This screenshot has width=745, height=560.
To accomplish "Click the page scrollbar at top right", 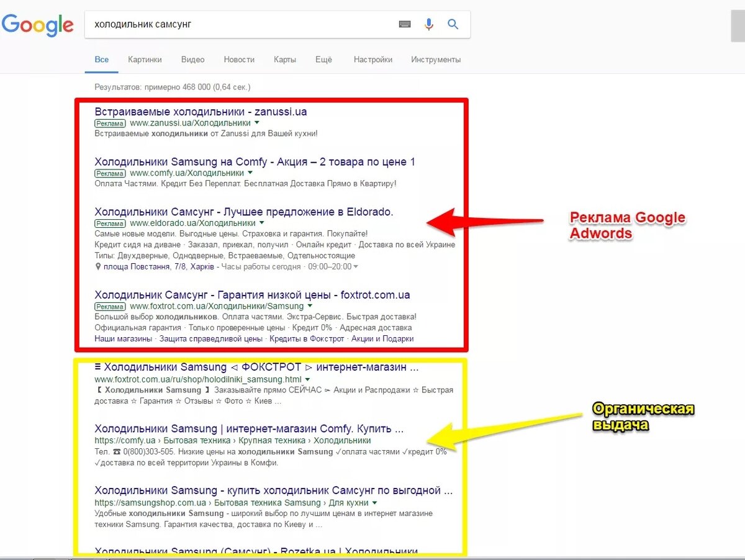I will coord(738,25).
